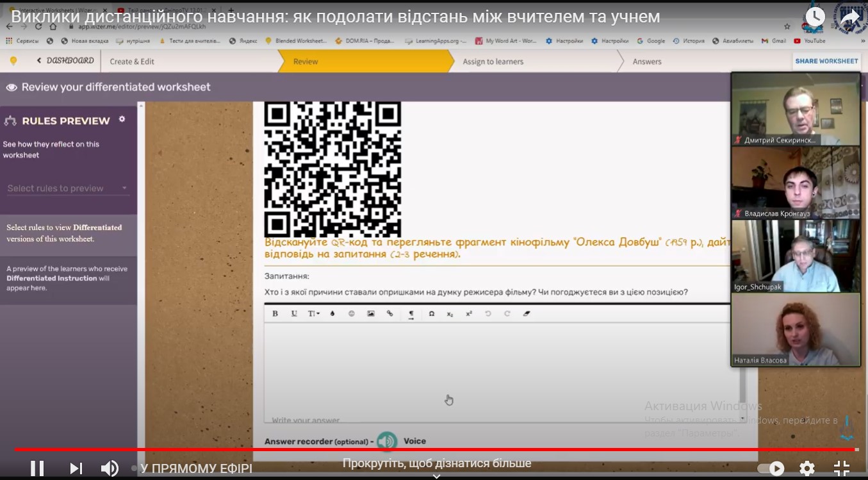Viewport: 868px width, 480px height.
Task: Click the Share Worksheet button
Action: coord(826,62)
